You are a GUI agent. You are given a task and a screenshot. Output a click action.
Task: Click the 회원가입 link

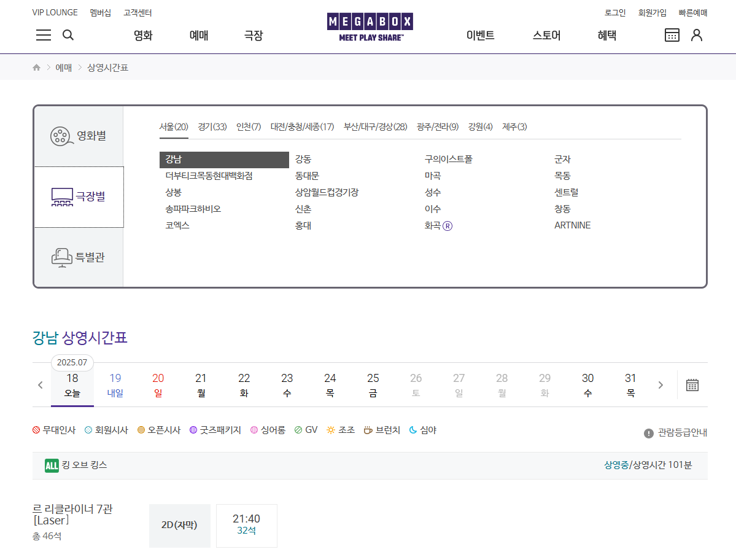(652, 13)
